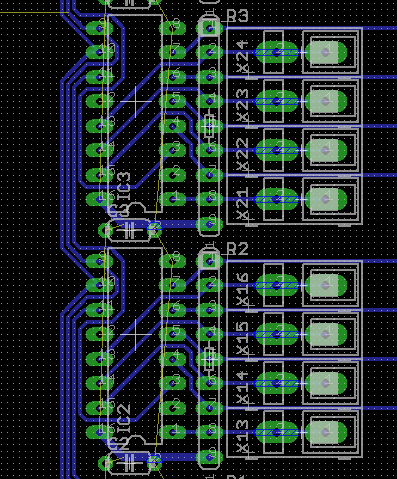Click the light rounded pad of X21
This screenshot has height=479, width=397.
tap(326, 199)
